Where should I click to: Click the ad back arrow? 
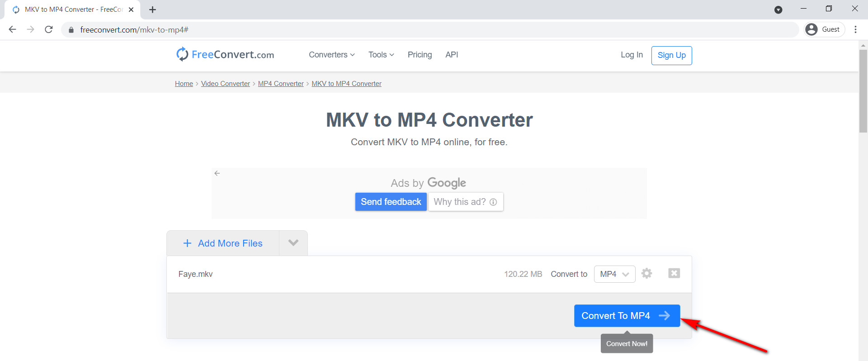(217, 173)
